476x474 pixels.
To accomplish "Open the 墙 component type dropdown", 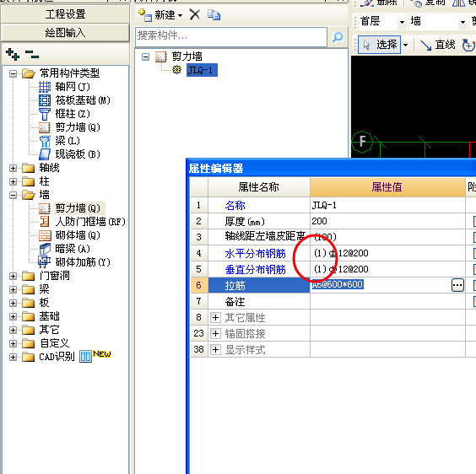I will pos(462,22).
